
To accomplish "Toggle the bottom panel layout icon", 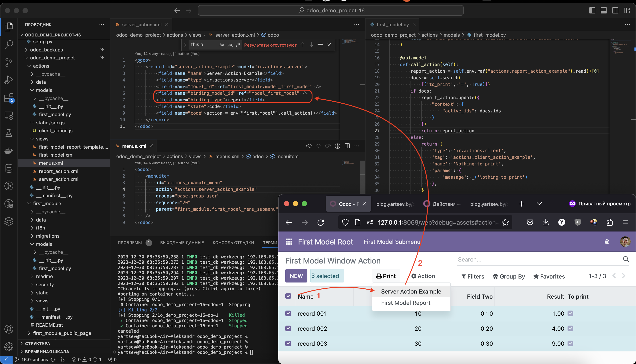I will [604, 11].
